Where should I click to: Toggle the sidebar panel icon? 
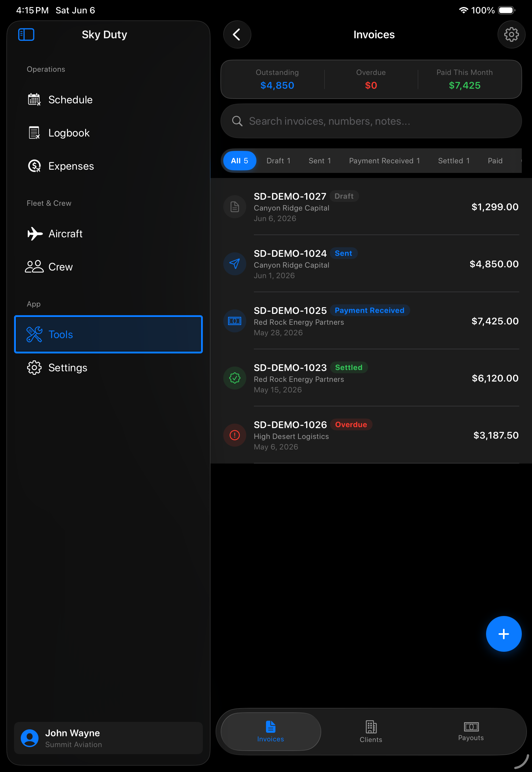click(x=26, y=34)
